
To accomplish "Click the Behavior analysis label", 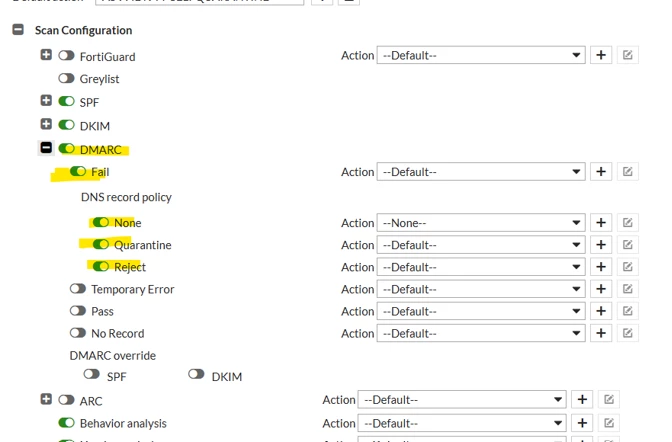I will point(123,424).
